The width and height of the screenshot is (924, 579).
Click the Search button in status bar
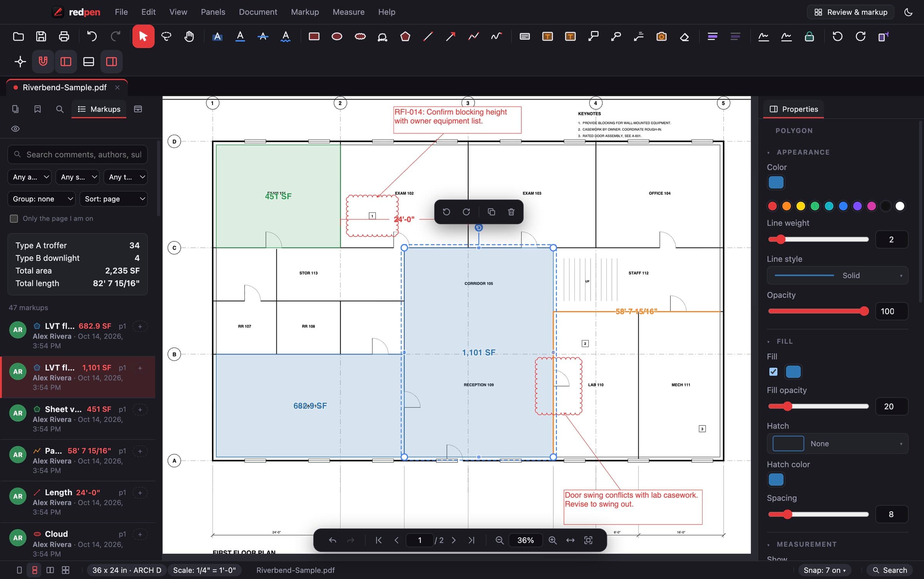tap(890, 570)
